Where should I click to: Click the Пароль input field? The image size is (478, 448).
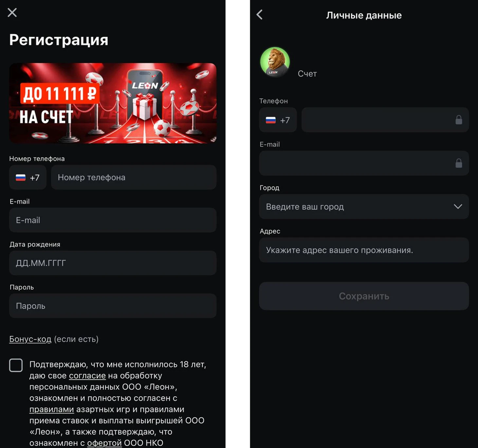[x=113, y=306]
